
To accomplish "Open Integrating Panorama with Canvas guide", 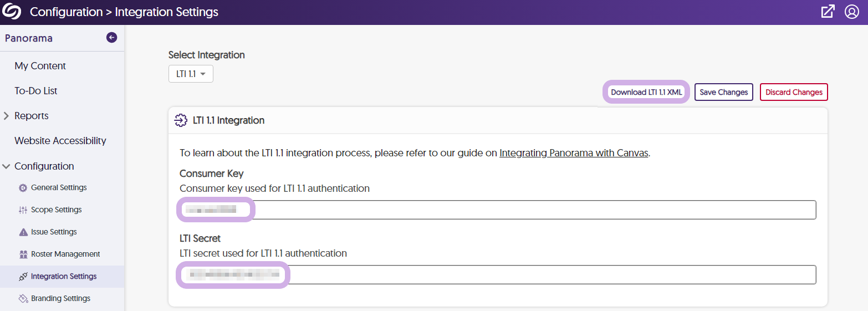I will [574, 153].
